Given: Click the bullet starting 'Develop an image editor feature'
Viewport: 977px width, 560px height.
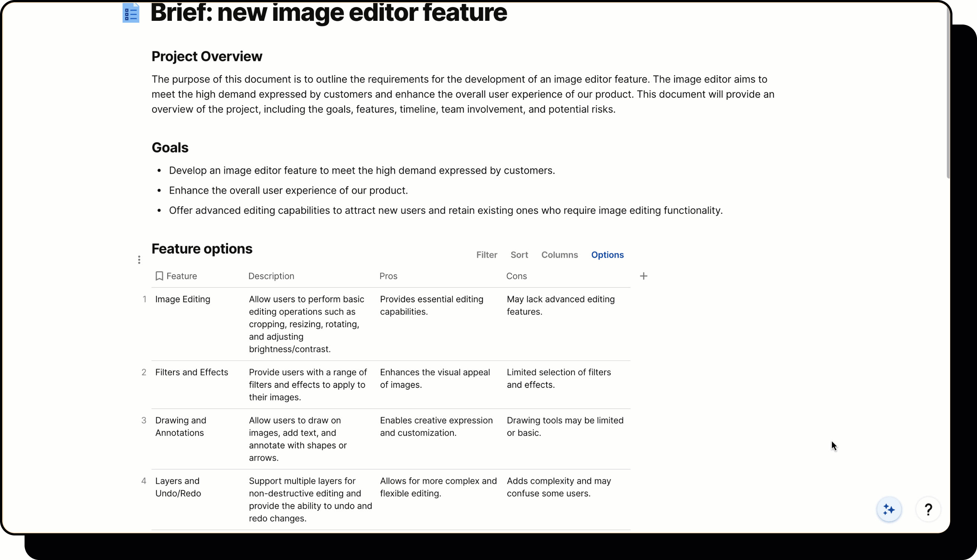Looking at the screenshot, I should pyautogui.click(x=362, y=170).
